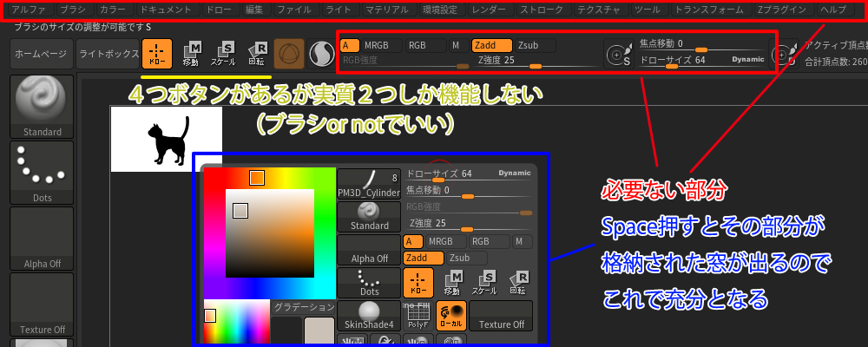868x347 pixels.
Task: Click the black cat silhouette thumbnail
Action: 166,140
